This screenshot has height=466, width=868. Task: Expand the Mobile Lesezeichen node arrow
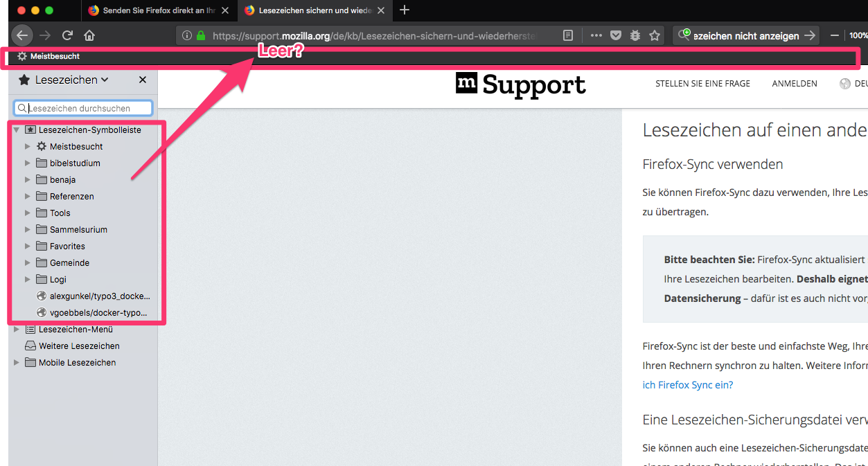17,362
